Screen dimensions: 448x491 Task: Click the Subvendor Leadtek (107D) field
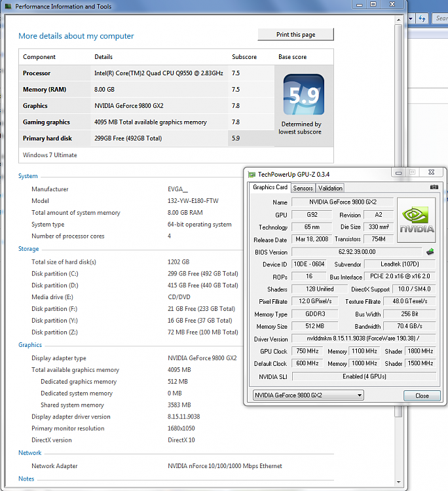coord(400,264)
